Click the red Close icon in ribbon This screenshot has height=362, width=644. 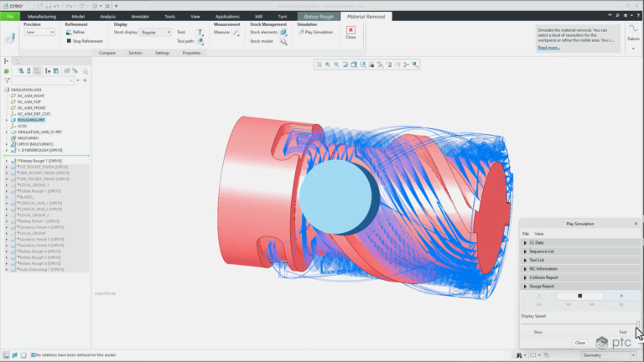tap(351, 30)
